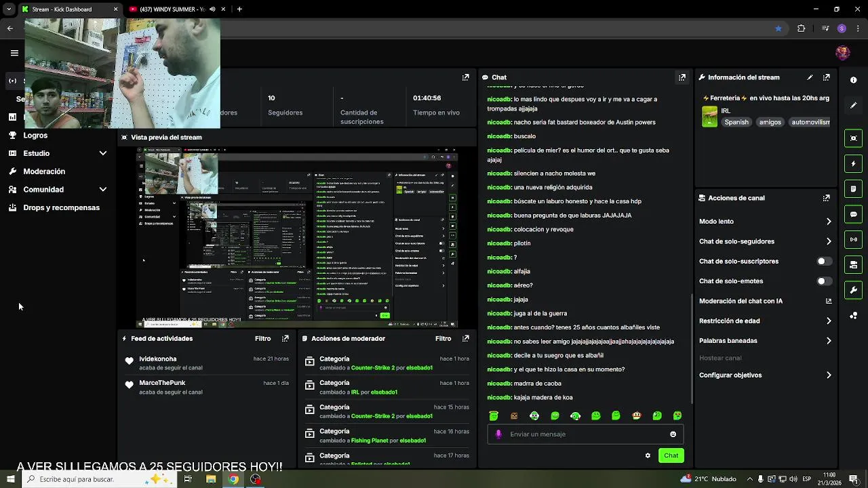This screenshot has width=868, height=488.
Task: Open Chat de solo-seguidores options arrow
Action: pyautogui.click(x=829, y=241)
